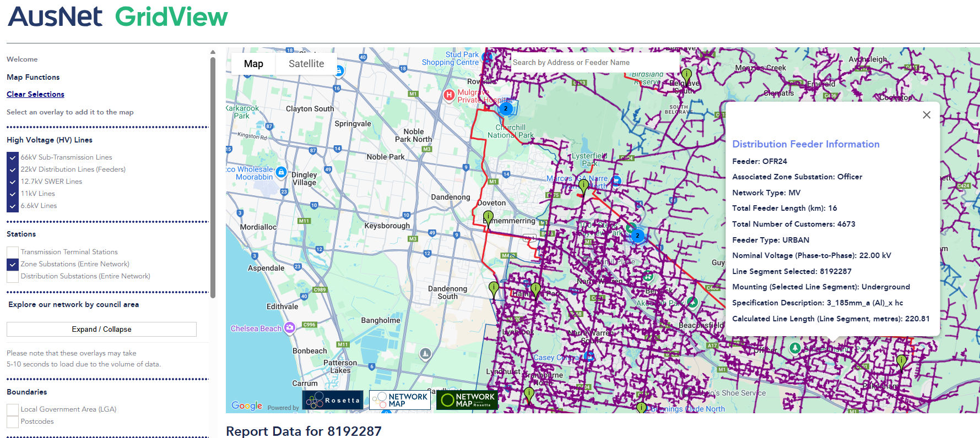Click the Mulgrave Private Hospital marker icon
The image size is (980, 438).
[x=449, y=95]
